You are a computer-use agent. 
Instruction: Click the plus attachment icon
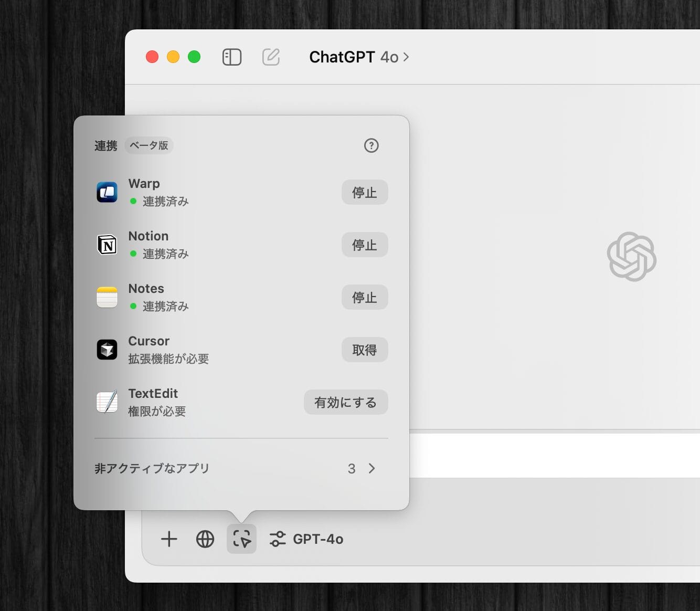point(169,539)
